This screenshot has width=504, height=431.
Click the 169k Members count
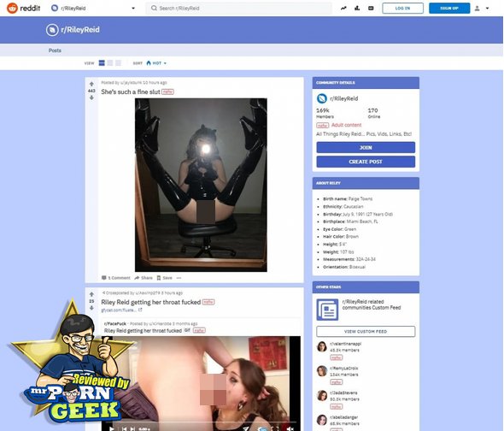[x=325, y=113]
